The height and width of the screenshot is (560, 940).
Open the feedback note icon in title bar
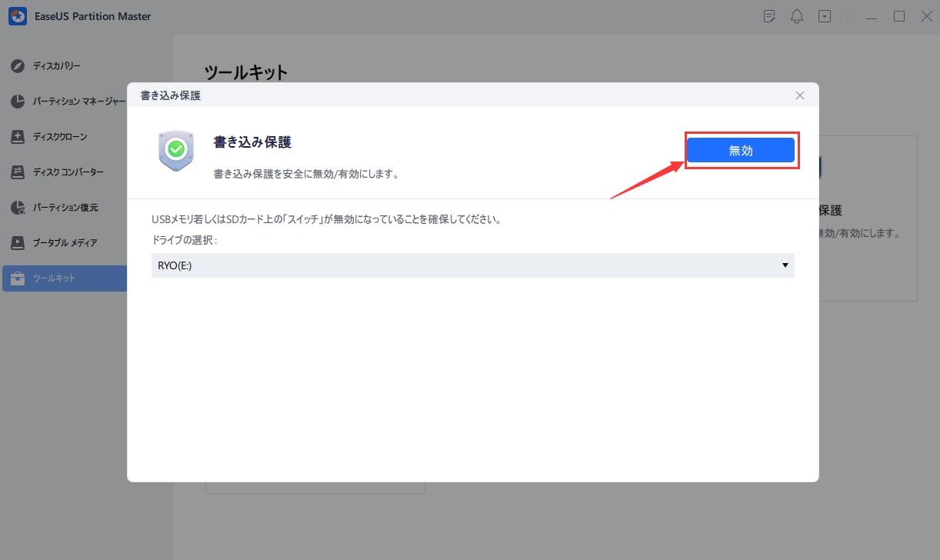tap(769, 16)
